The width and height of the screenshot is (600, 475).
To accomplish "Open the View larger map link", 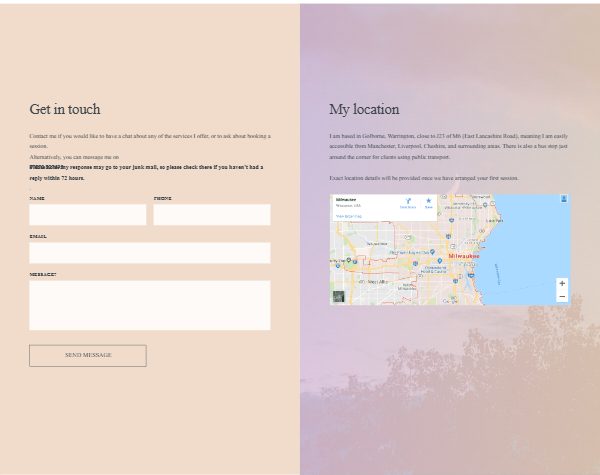I will point(348,216).
